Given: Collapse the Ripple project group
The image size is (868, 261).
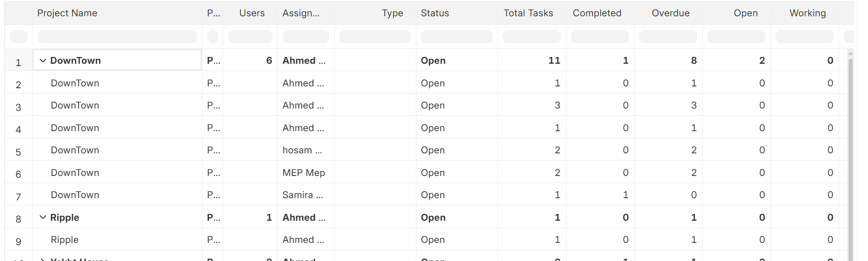Looking at the screenshot, I should (43, 218).
